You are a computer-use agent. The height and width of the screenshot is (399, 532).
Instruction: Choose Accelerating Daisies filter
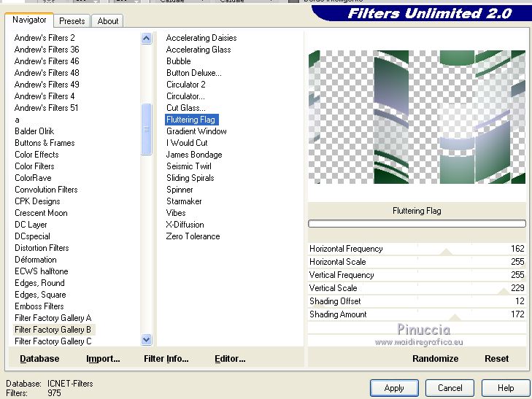(x=201, y=38)
